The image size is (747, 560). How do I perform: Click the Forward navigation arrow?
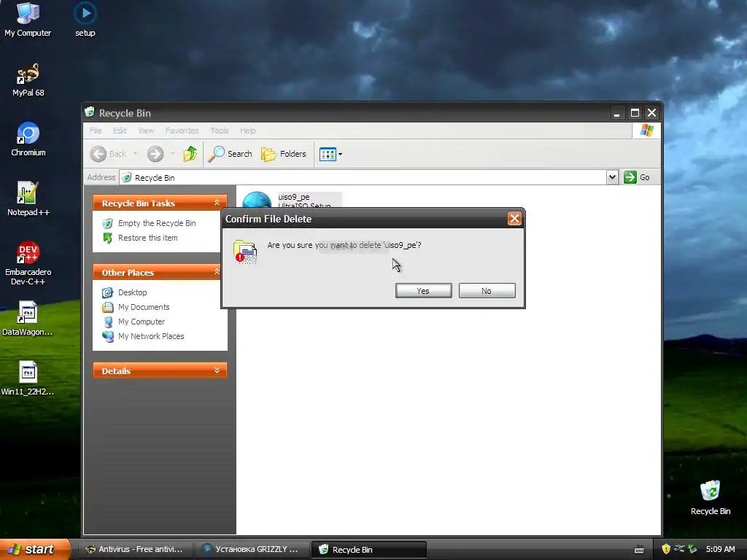pyautogui.click(x=155, y=154)
